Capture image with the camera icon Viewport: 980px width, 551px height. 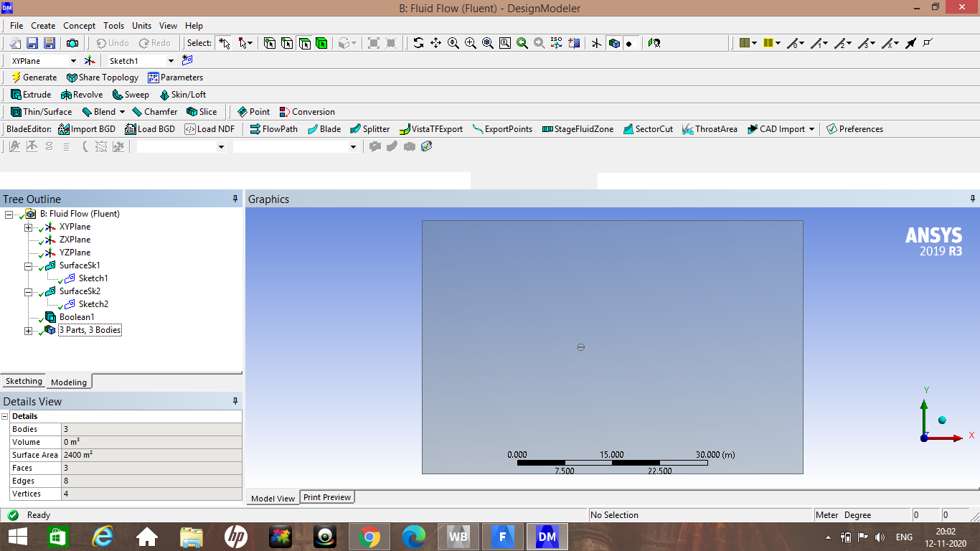point(72,43)
